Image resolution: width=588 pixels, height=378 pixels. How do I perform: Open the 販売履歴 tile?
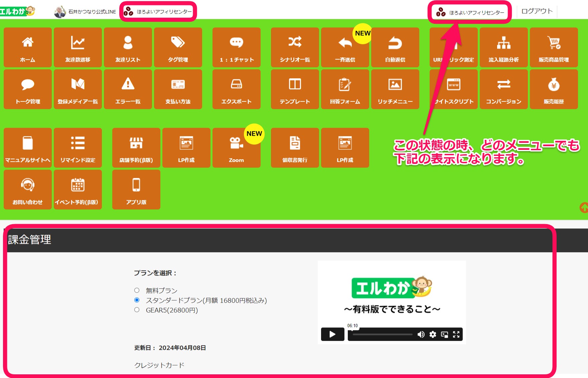(x=554, y=89)
